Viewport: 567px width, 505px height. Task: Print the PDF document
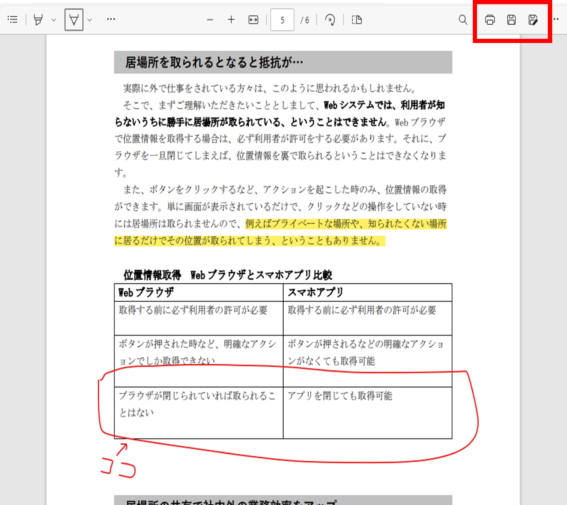coord(490,20)
